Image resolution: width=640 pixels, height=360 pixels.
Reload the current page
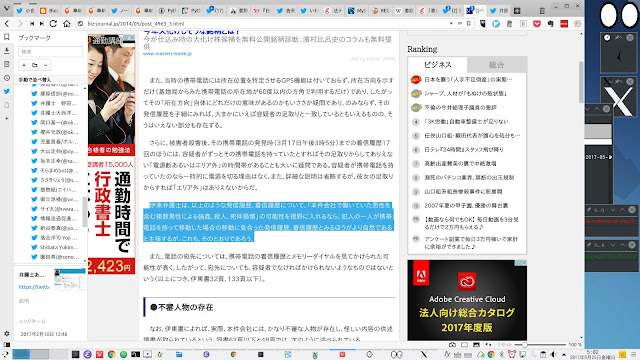(x=53, y=24)
